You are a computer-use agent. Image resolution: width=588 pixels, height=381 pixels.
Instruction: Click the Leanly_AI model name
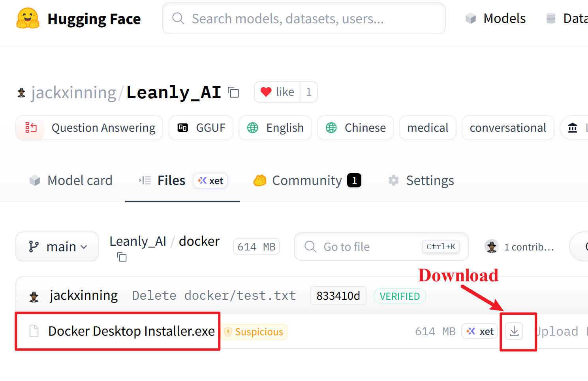click(x=174, y=92)
